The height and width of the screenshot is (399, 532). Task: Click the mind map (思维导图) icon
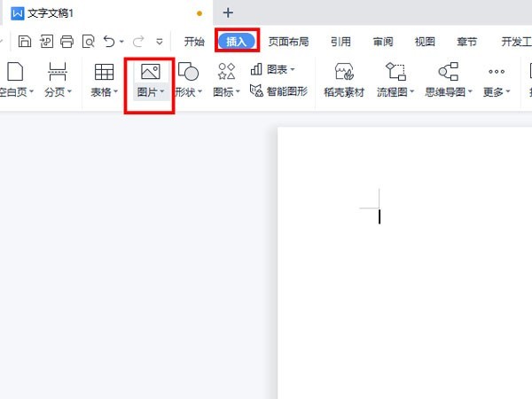point(449,71)
